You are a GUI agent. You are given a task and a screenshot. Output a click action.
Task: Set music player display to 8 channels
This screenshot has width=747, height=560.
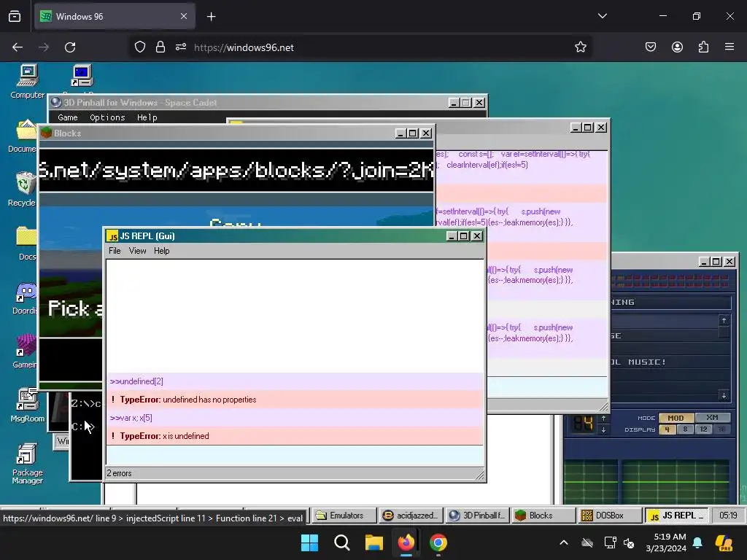point(685,429)
